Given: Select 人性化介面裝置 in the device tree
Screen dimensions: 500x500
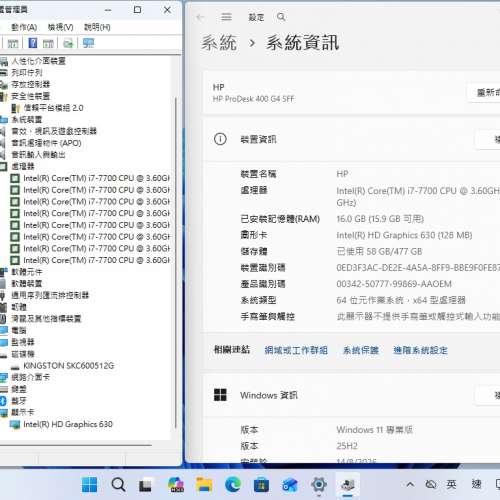Looking at the screenshot, I should (x=39, y=61).
